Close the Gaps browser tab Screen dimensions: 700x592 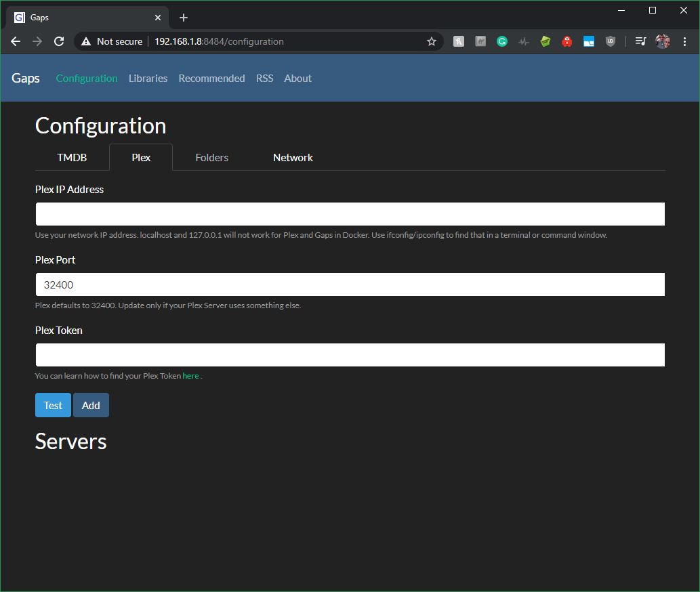point(158,18)
